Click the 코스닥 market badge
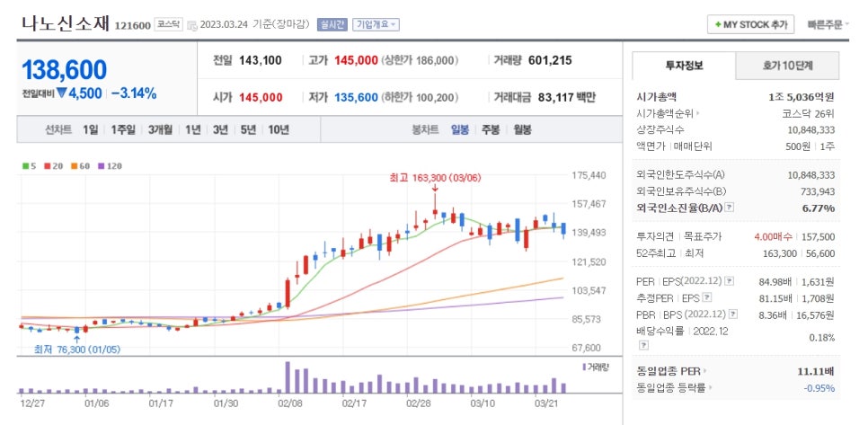The height and width of the screenshot is (425, 868). (168, 24)
